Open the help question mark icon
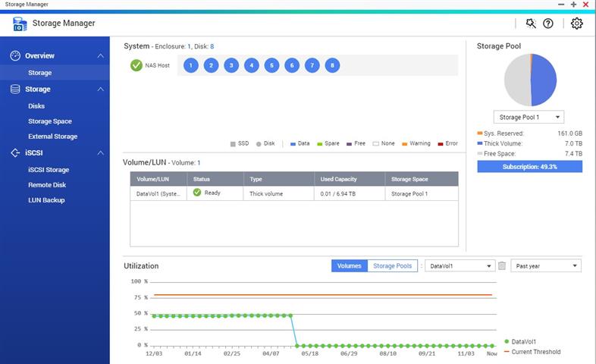The image size is (596, 364). (547, 24)
